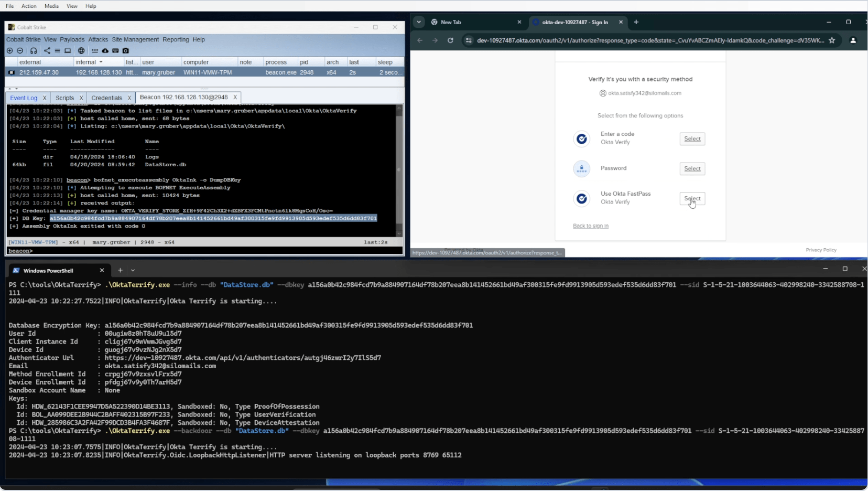Screen dimensions: 868x491
Task: Open the Privacy Policy link
Action: coord(821,250)
